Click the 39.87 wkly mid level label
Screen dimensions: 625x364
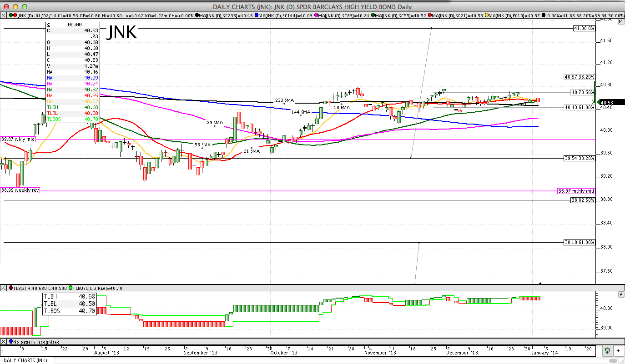click(18, 139)
